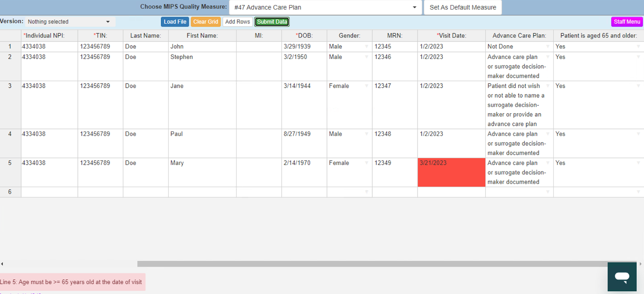Open Advance Care Plan dropdown in row 3
The image size is (644, 294).
tap(548, 86)
